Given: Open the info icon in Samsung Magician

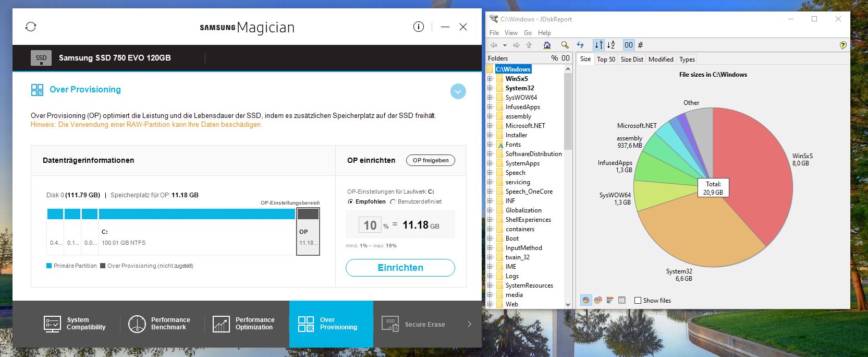Looking at the screenshot, I should [419, 27].
